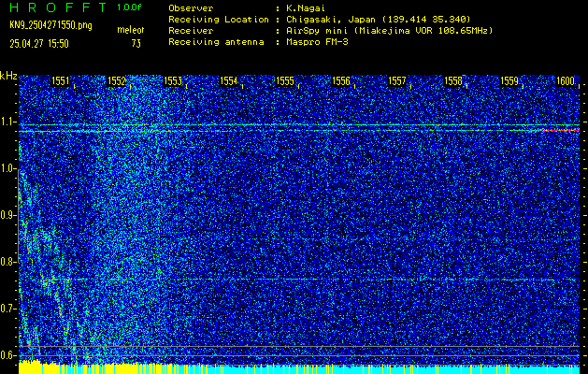Click the Receiving Location label
This screenshot has height=374, width=588.
[219, 19]
